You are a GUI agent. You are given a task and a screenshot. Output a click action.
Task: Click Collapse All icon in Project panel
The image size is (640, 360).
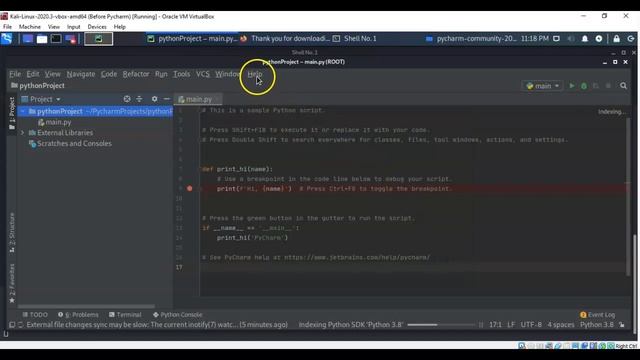click(x=139, y=99)
